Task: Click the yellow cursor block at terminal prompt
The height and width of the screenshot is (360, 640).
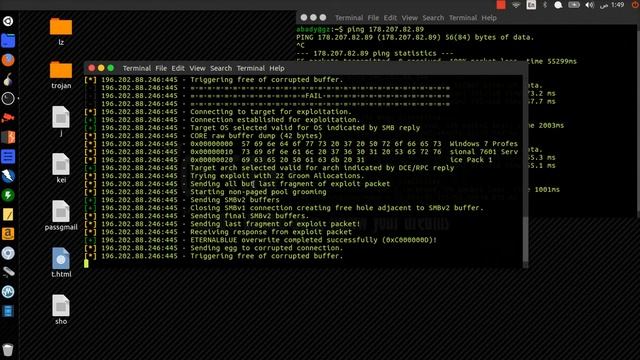Action: coord(86,264)
